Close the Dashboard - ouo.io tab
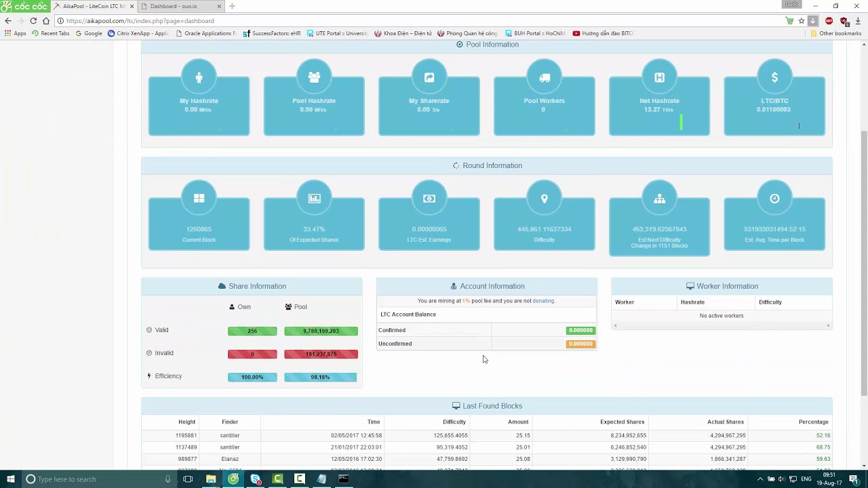The height and width of the screenshot is (488, 868). 219,6
